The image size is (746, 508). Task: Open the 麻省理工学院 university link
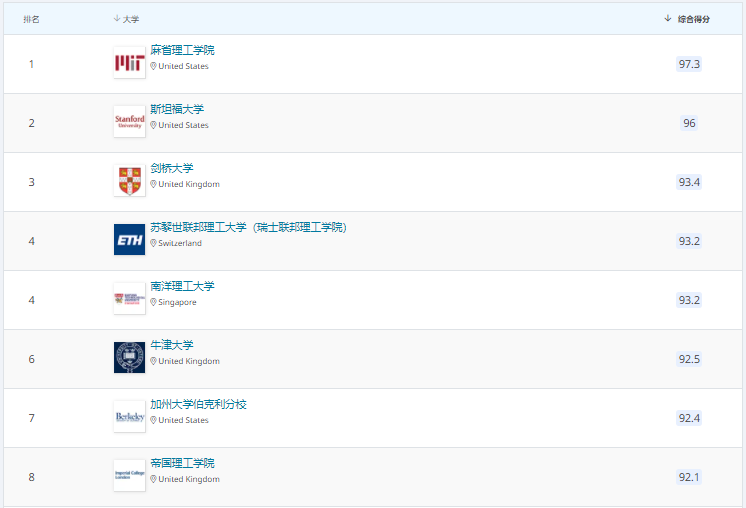(182, 50)
